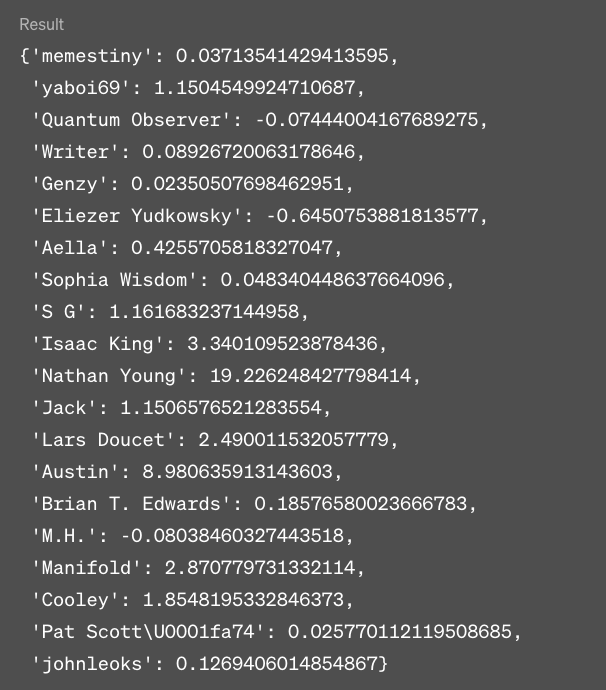The height and width of the screenshot is (690, 606).
Task: Click the 'memestiny' dictionary entry
Action: [209, 56]
